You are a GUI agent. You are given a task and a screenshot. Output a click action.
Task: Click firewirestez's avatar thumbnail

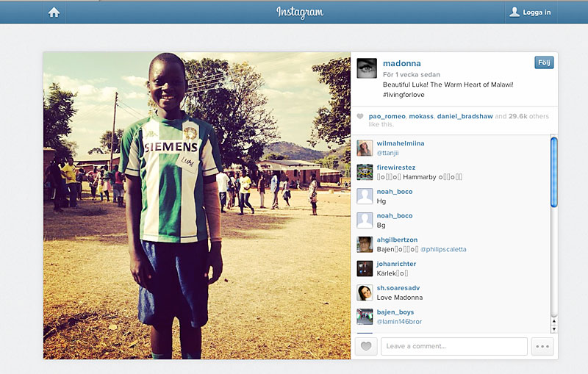[x=365, y=172]
